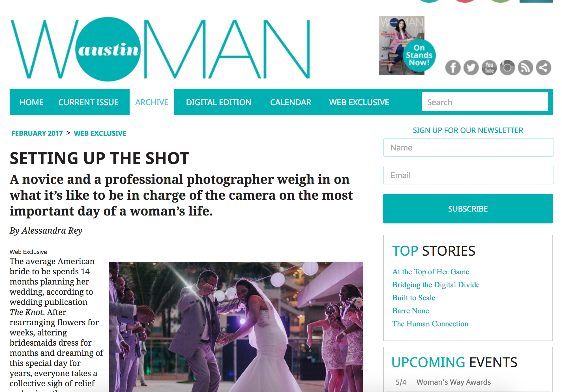Open the Bridging the Digital Divide story
Image resolution: width=562 pixels, height=392 pixels.
[436, 285]
